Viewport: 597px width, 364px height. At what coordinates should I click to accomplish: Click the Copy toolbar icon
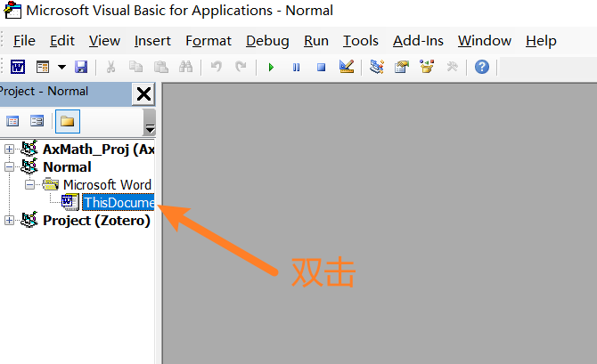(x=135, y=68)
